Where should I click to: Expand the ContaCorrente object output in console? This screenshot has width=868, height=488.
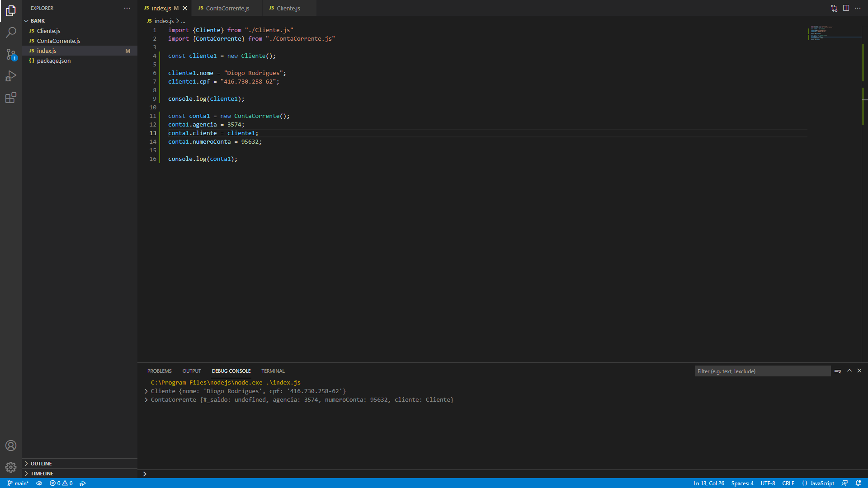tap(146, 400)
